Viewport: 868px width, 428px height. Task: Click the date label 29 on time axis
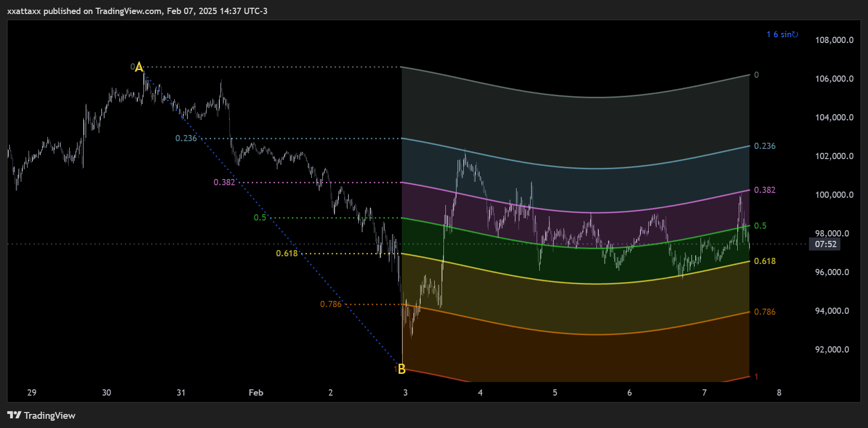[x=32, y=393]
